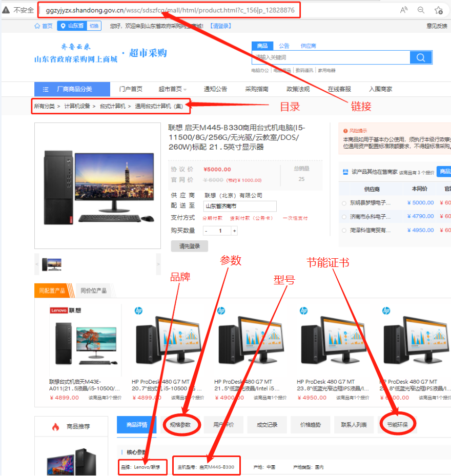Decrease purchase quantity with minus button
The image size is (451, 476).
coord(206,231)
